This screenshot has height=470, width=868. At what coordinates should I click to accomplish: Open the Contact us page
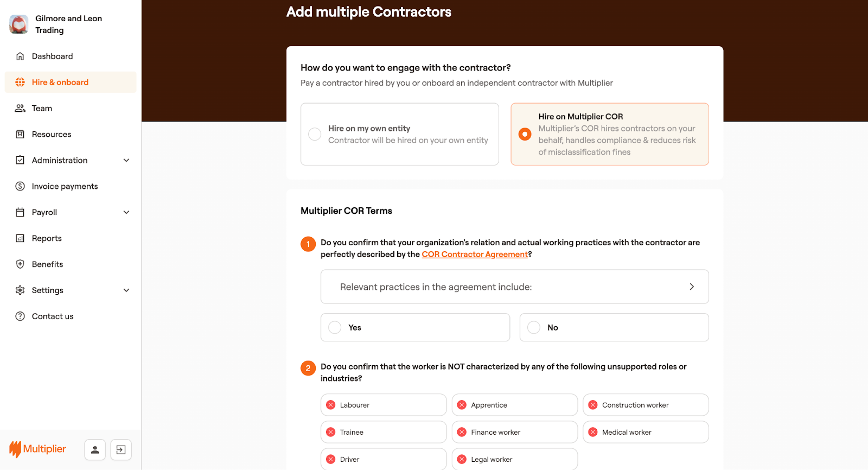pos(53,316)
